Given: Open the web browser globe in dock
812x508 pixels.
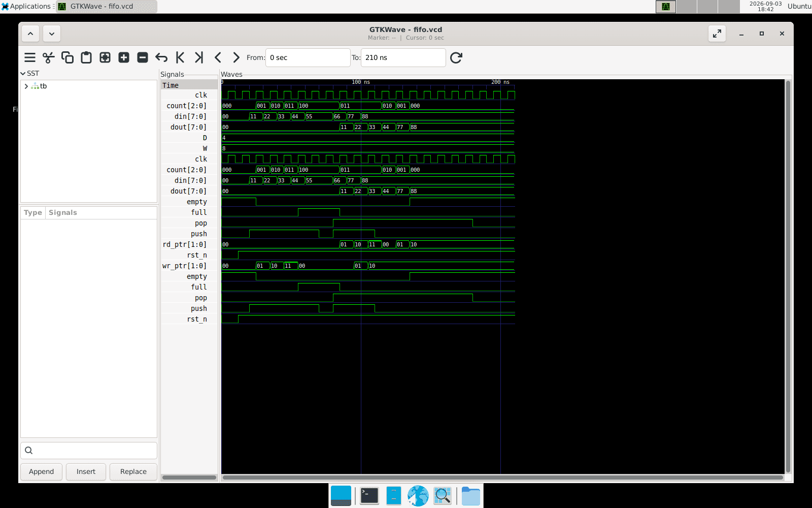Looking at the screenshot, I should click(x=418, y=496).
